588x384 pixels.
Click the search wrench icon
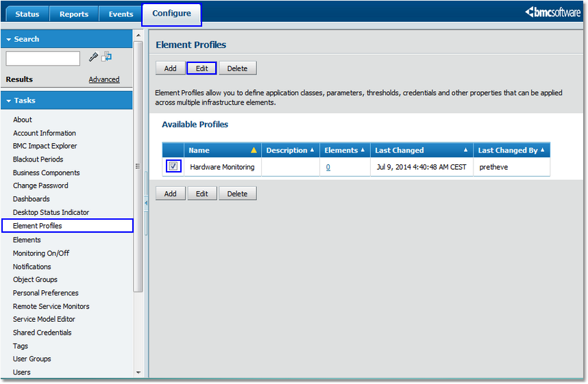(93, 57)
